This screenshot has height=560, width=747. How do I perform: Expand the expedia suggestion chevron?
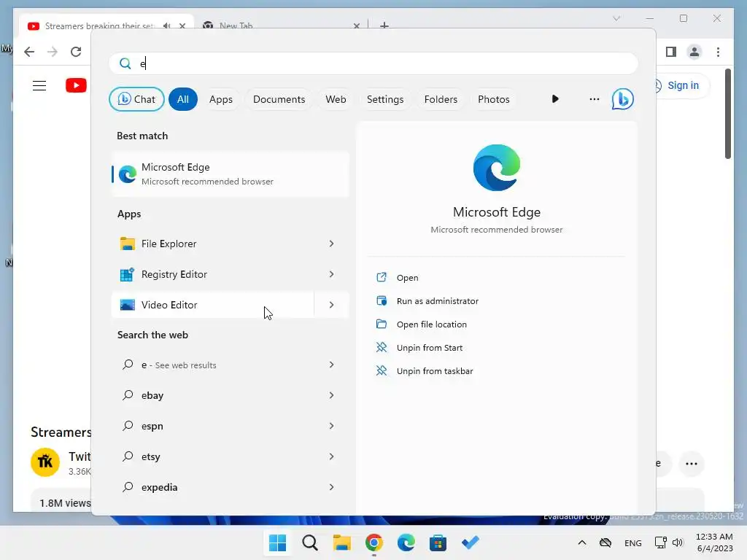(332, 487)
